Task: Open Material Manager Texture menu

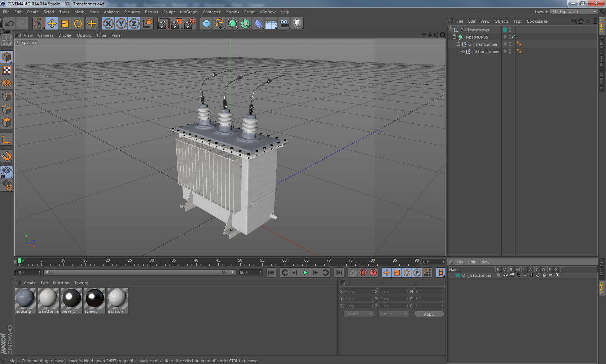Action: pyautogui.click(x=81, y=283)
